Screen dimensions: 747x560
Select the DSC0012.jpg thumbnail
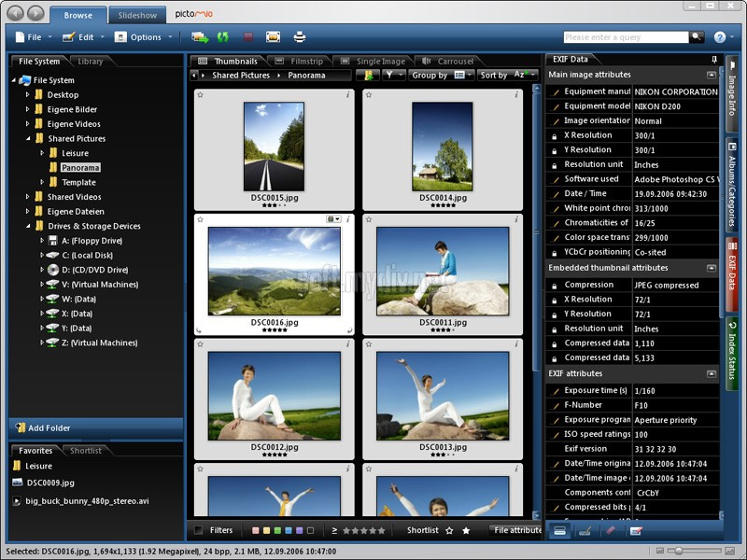point(274,396)
